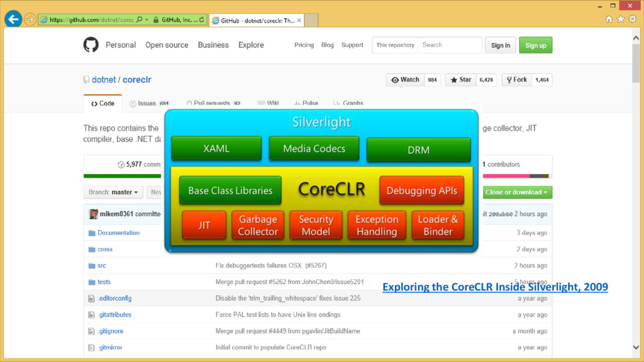
Task: Go to the Support link
Action: 352,45
